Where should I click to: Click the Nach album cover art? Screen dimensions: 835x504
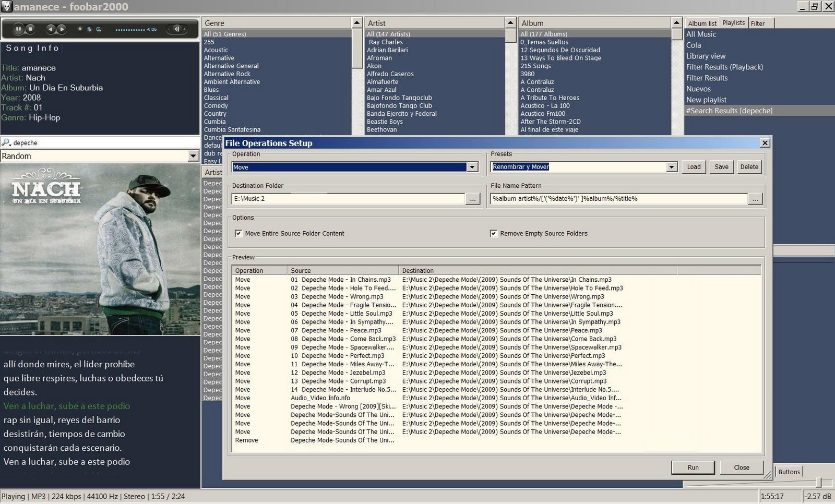click(x=100, y=249)
